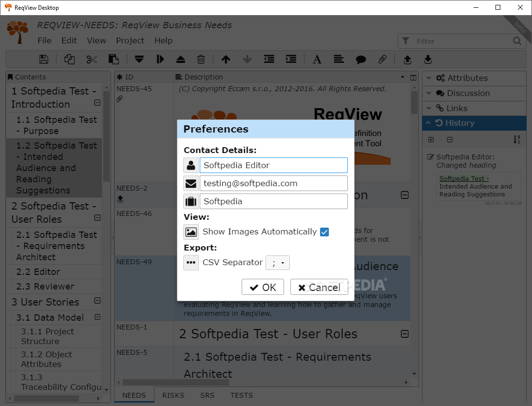
Task: Click the image icon beside Show Images
Action: 191,232
